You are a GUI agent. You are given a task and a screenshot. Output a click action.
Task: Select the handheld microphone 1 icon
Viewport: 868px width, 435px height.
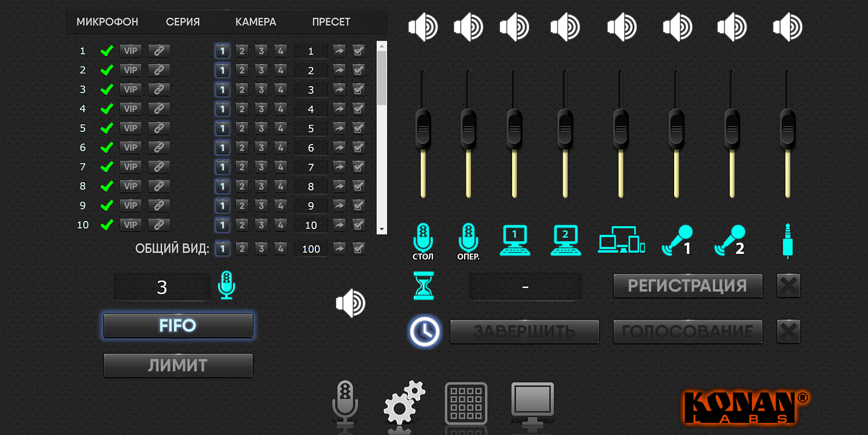pos(677,240)
